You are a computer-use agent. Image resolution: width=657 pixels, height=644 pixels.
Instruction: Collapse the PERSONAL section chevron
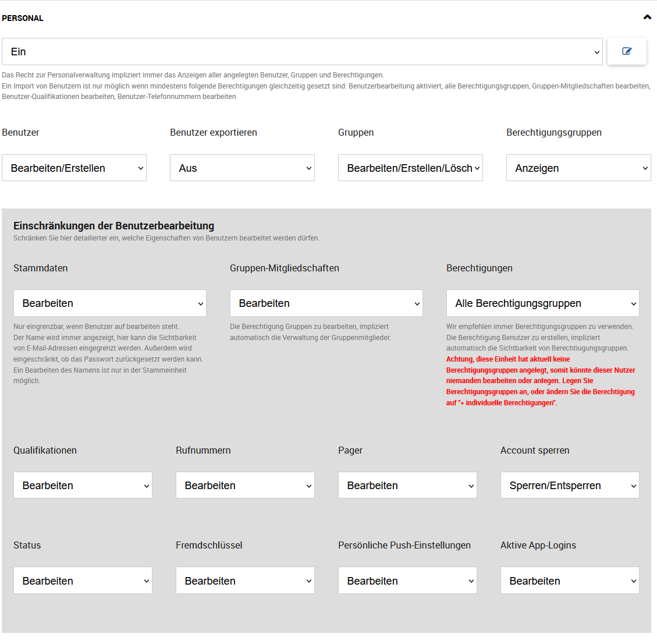(x=647, y=17)
